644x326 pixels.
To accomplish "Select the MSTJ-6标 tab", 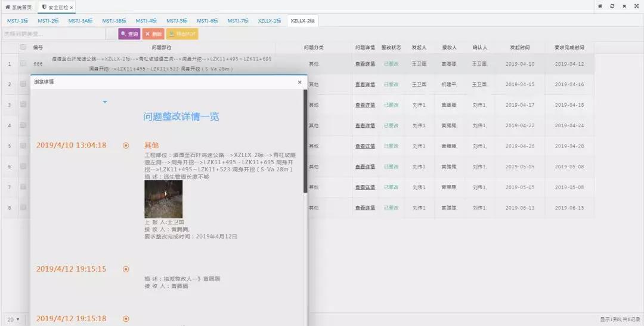I will (x=208, y=20).
